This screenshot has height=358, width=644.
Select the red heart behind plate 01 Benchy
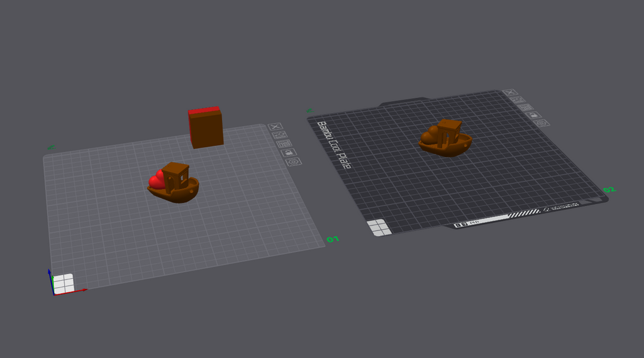[x=156, y=180]
